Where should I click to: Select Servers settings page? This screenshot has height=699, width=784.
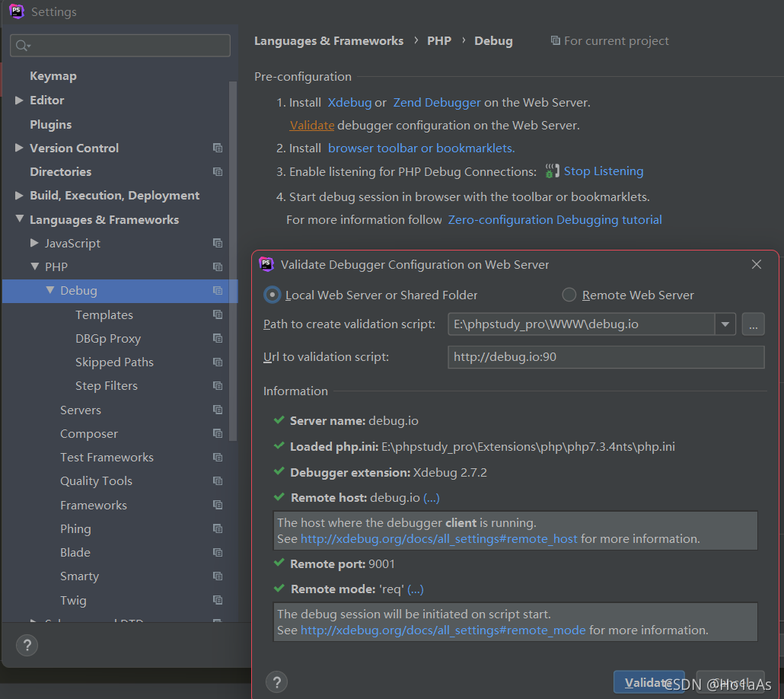coord(81,410)
